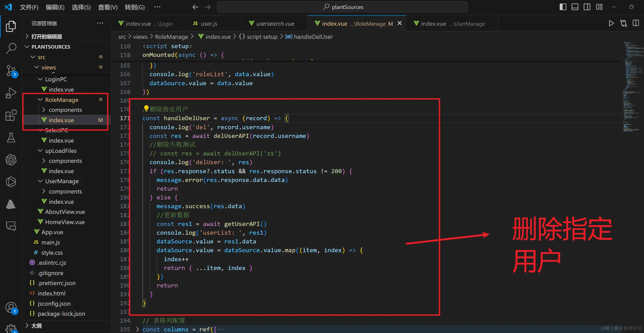Collapse the PLANTSOURCES root folder

66,47
